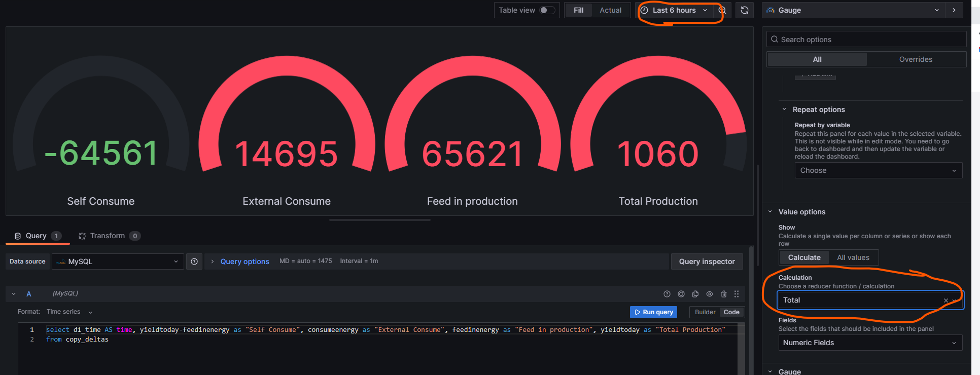
Task: Switch the query editor to Builder mode
Action: 705,312
